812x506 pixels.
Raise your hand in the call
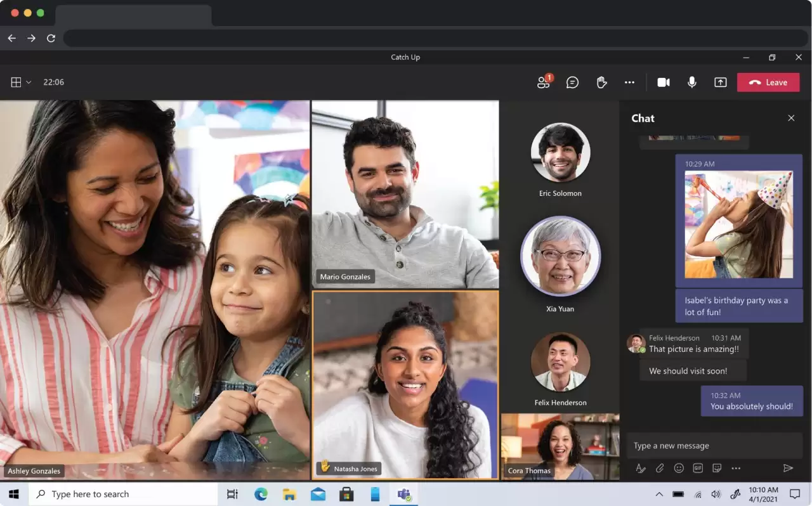(x=601, y=82)
